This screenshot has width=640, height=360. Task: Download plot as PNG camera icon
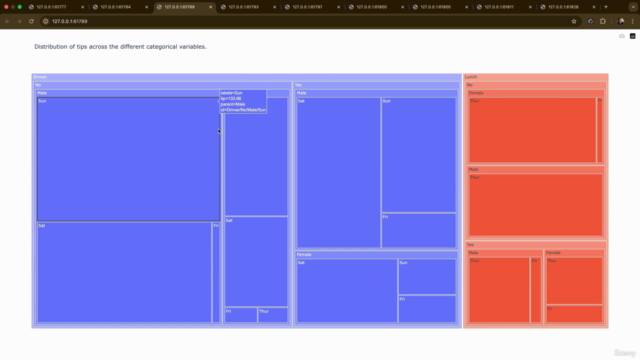coord(622,36)
